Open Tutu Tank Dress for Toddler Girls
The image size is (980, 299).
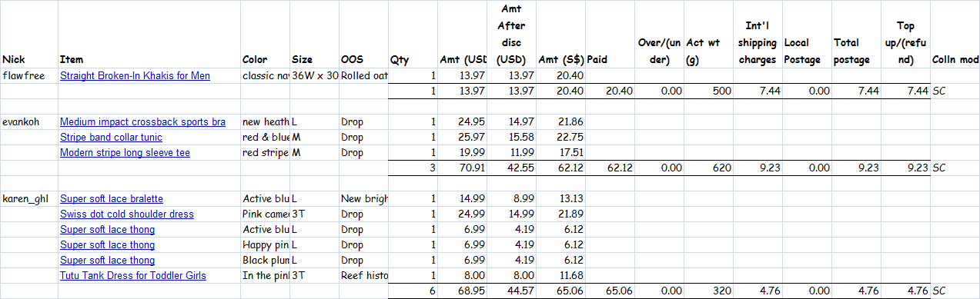point(133,275)
